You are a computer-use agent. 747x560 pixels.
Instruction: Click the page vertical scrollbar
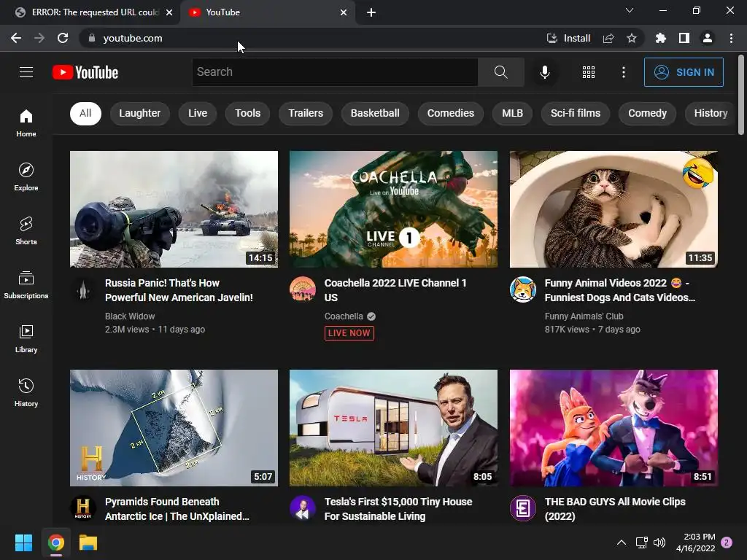click(741, 96)
